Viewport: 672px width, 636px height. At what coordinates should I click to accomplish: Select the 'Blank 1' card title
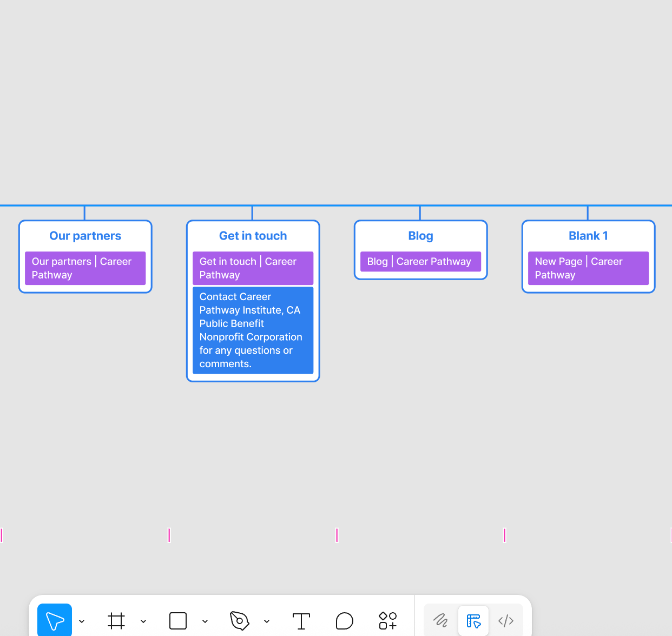click(588, 236)
